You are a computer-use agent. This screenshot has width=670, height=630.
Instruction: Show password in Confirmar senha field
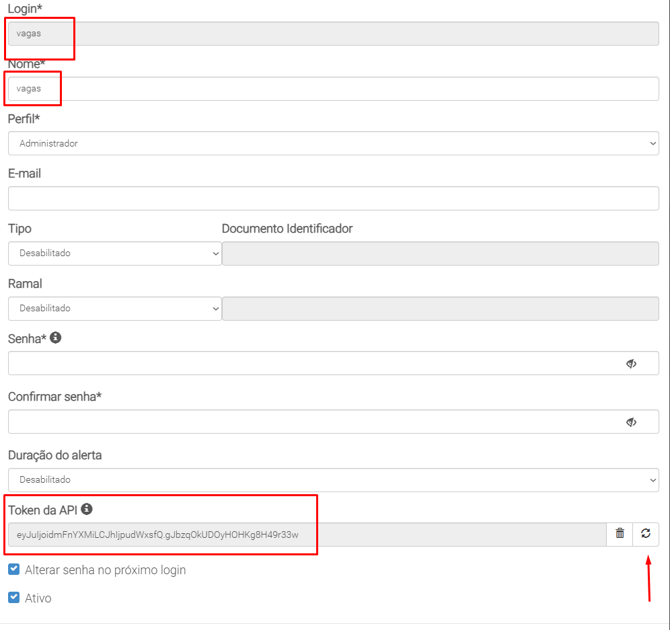pos(631,422)
